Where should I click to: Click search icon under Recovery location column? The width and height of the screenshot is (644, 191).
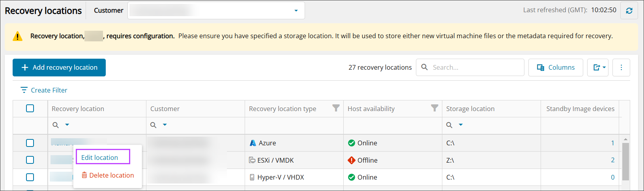coord(56,125)
